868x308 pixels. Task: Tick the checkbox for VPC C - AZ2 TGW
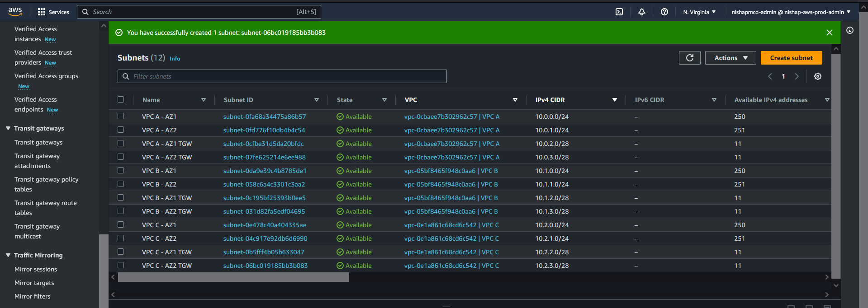(x=121, y=265)
